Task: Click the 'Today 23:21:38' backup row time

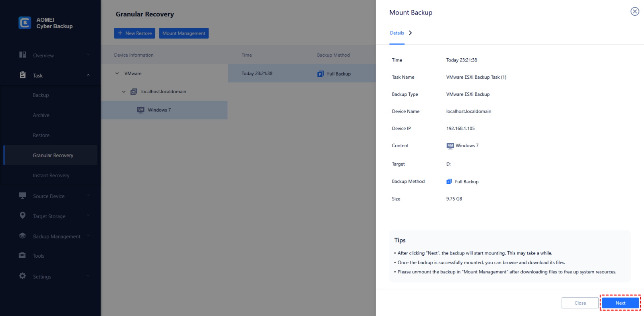Action: click(257, 74)
